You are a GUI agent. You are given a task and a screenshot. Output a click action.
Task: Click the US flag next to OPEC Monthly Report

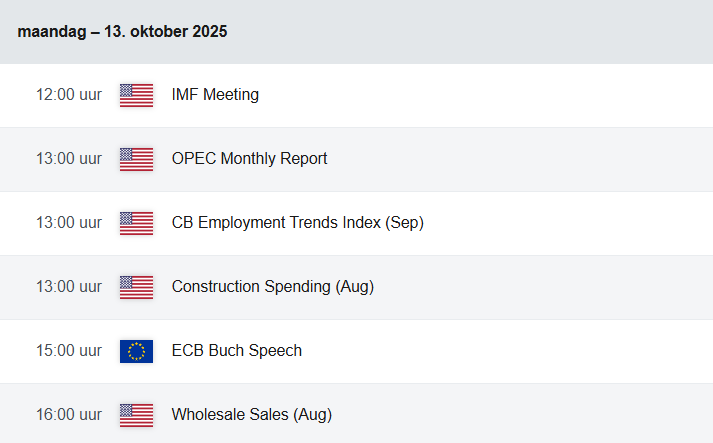click(x=136, y=159)
